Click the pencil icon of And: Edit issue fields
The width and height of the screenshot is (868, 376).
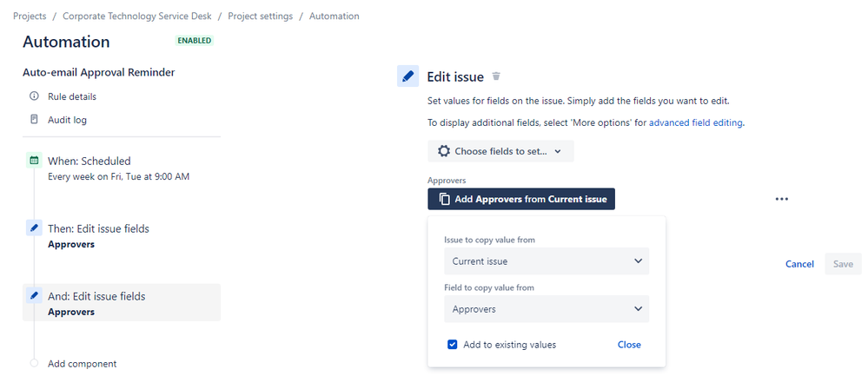point(35,296)
